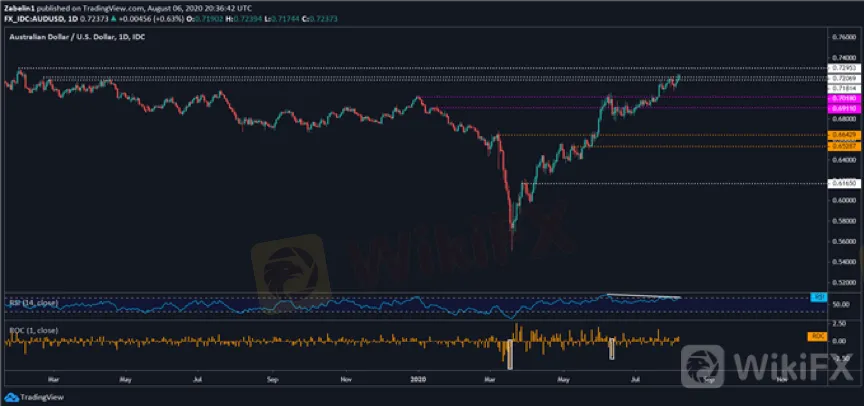
Task: Click the 0.64000 price axis value
Action: (844, 160)
